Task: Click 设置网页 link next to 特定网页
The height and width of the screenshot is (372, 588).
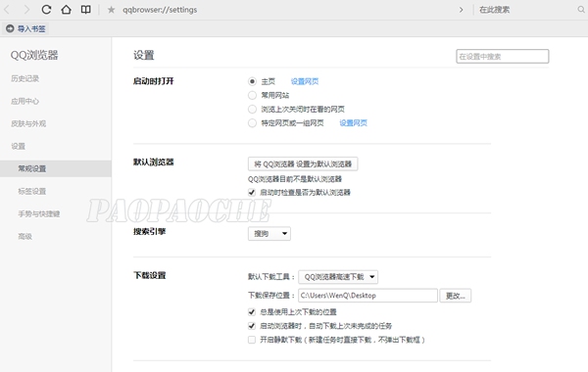Action: (x=353, y=123)
